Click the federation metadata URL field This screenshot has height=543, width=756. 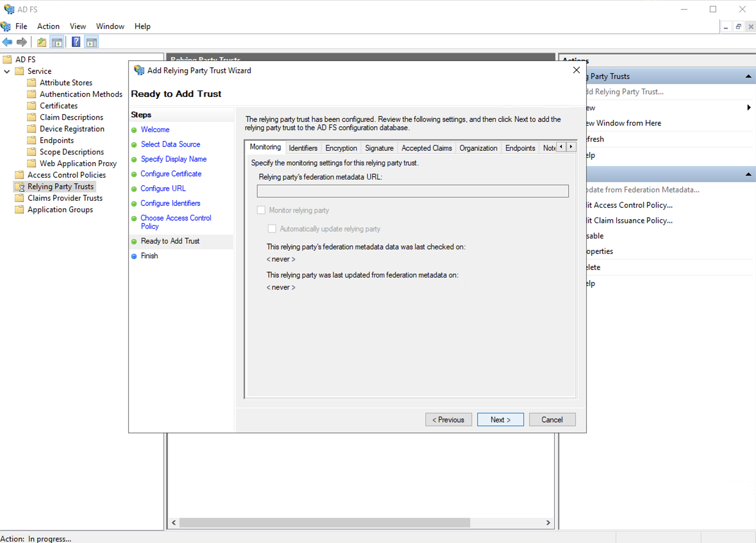coord(412,191)
